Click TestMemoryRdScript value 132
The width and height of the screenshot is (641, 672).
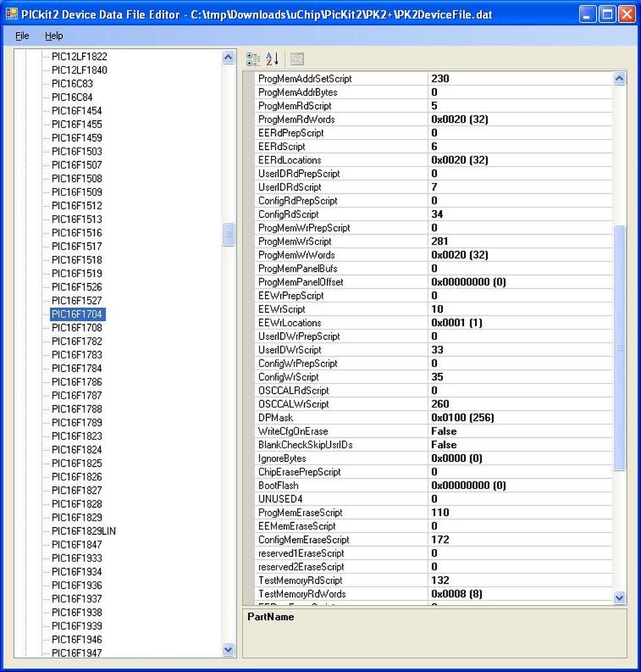tap(440, 580)
